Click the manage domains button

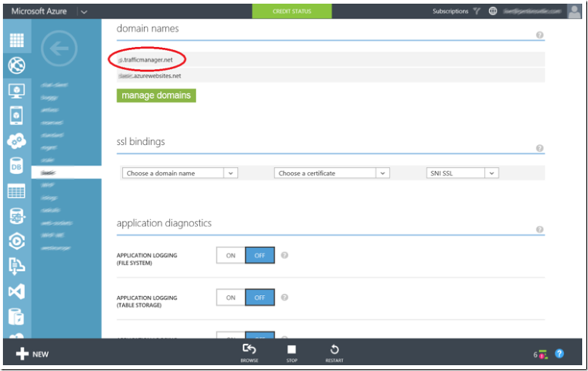click(156, 96)
